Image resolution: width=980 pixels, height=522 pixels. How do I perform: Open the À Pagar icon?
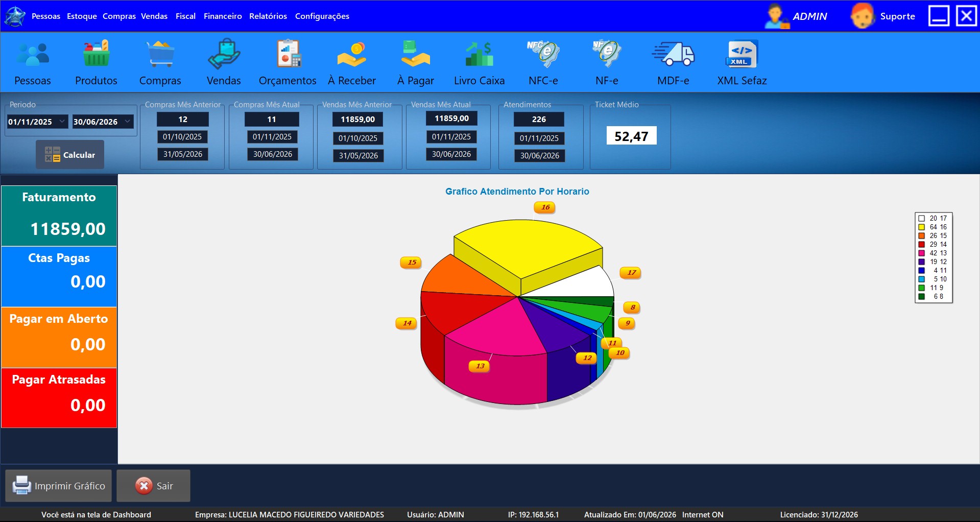click(x=415, y=54)
